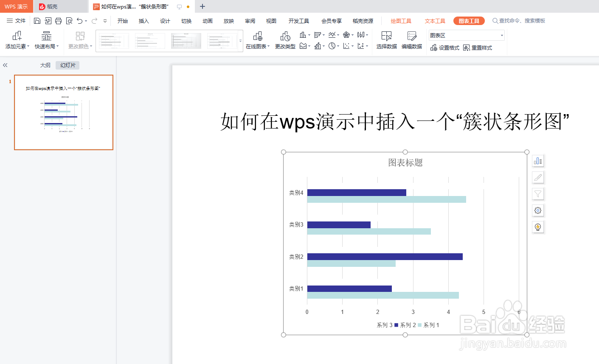The height and width of the screenshot is (364, 599).
Task: Open new document tab with plus button
Action: point(202,6)
